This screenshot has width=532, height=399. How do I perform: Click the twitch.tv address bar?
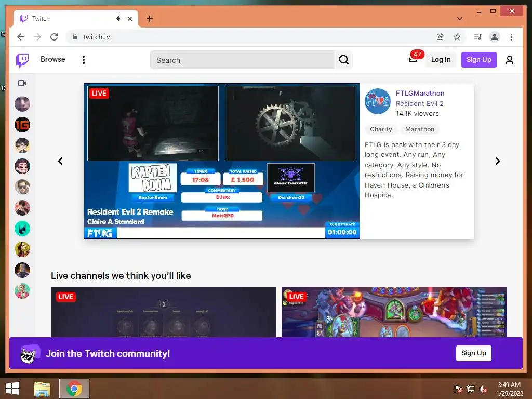251,37
